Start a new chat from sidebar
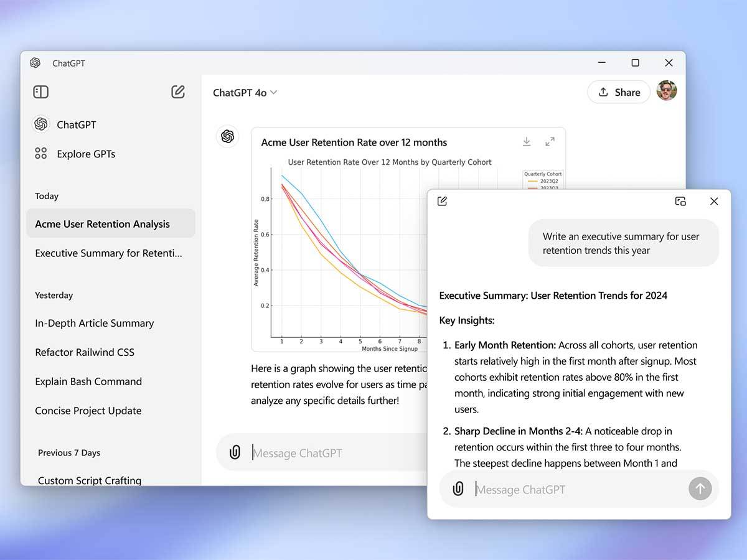747x560 pixels. coord(178,92)
